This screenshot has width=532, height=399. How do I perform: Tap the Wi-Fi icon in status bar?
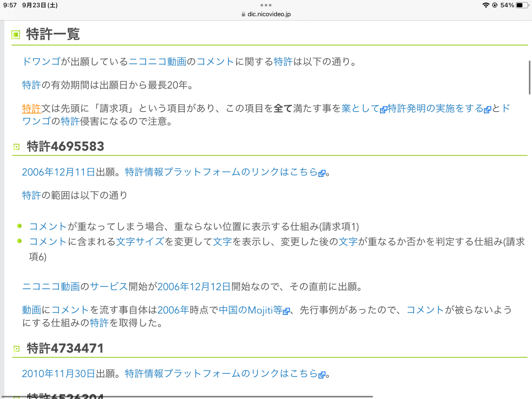coord(486,5)
